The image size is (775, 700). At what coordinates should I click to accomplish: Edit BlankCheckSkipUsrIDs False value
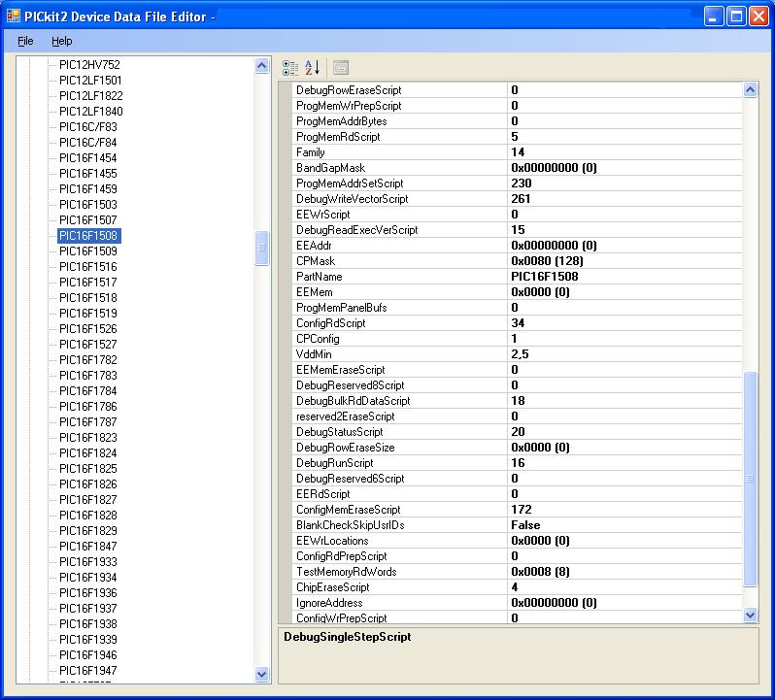624,525
